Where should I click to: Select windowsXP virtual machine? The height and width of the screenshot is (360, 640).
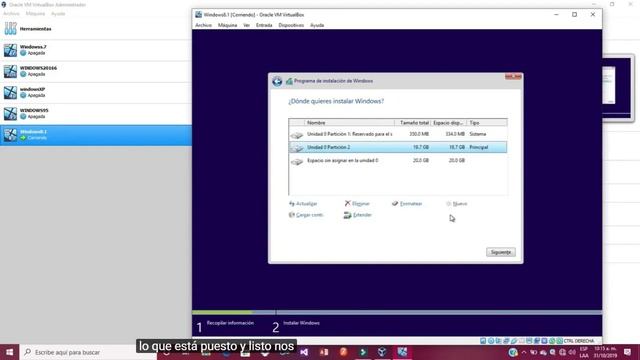coord(96,93)
